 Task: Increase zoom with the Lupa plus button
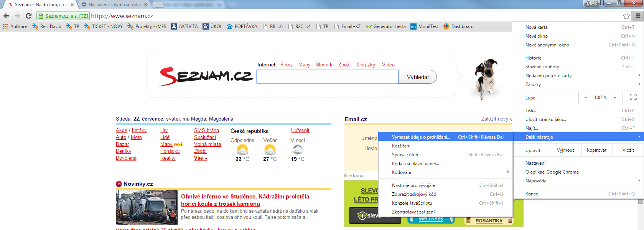(x=615, y=98)
